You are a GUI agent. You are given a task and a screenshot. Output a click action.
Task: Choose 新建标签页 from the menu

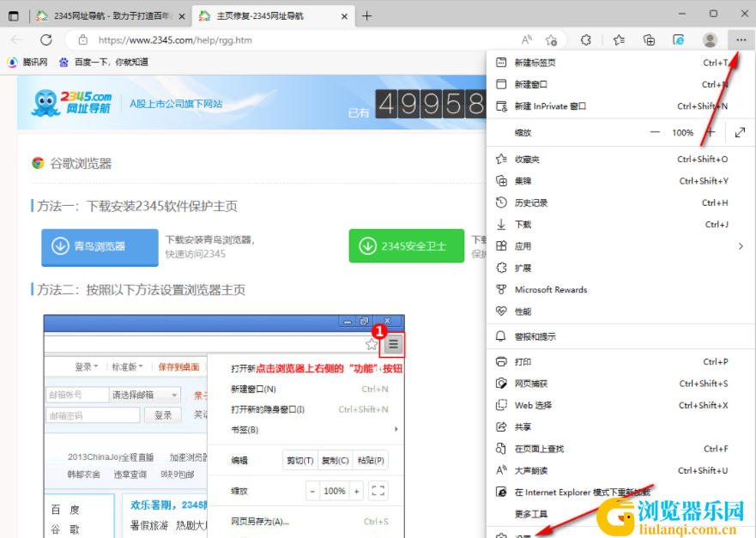click(x=620, y=63)
